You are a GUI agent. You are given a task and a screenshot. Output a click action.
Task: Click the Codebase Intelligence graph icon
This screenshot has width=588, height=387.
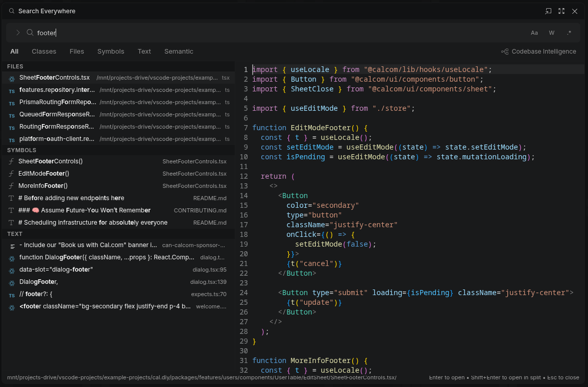(x=505, y=52)
